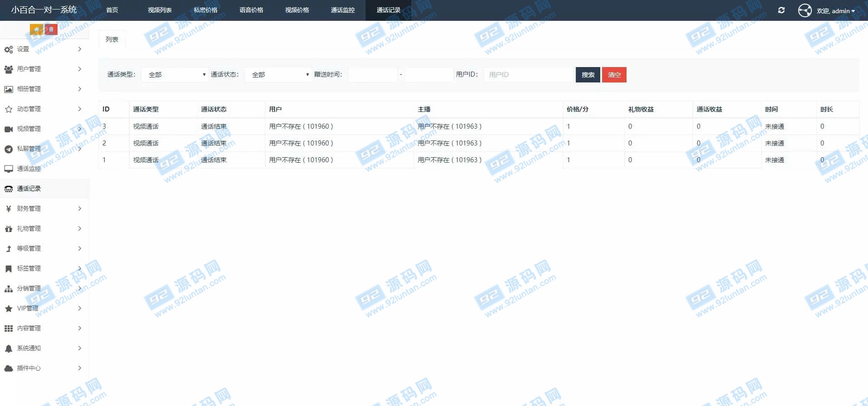Click the 内容管理 grid icon
Viewport: 868px width, 406px height.
tap(8, 329)
